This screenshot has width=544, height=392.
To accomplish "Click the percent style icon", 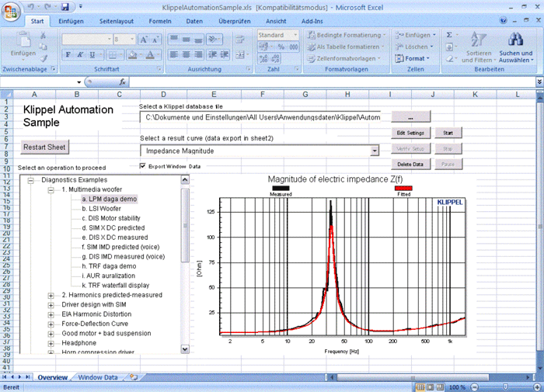I will pyautogui.click(x=281, y=47).
